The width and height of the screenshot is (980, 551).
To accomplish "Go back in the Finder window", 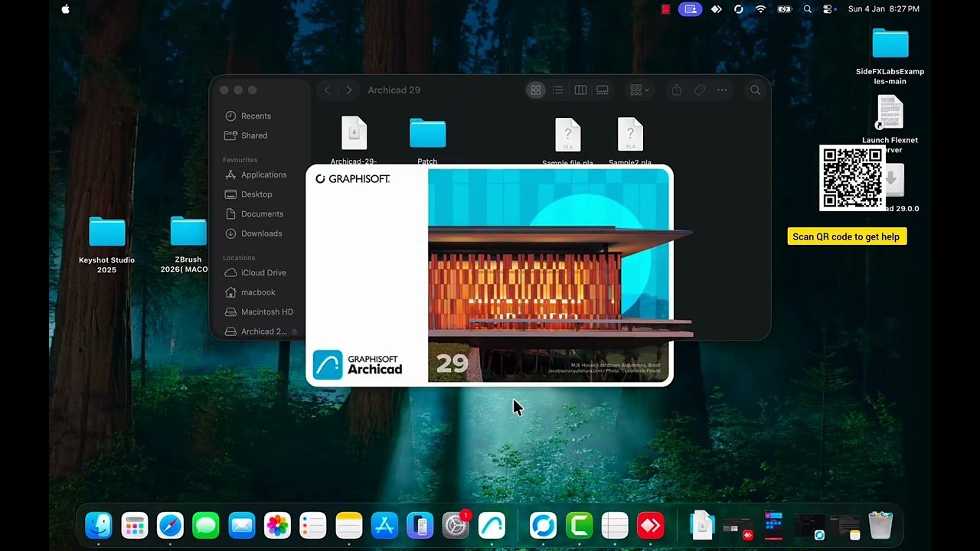I will [x=327, y=90].
